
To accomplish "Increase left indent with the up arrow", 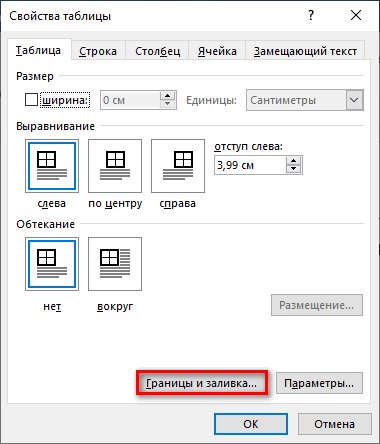I will 294,161.
